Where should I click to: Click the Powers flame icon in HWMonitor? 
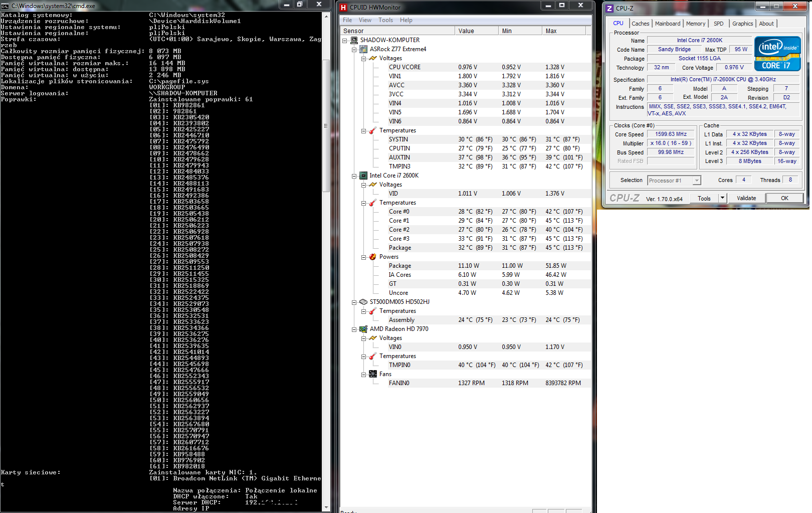373,257
